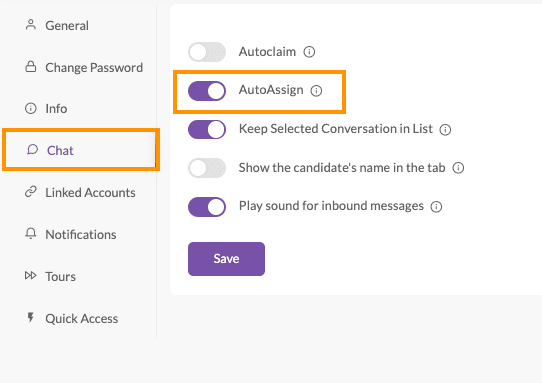Disable Play sound for inbound messages
542x383 pixels.
(x=207, y=207)
